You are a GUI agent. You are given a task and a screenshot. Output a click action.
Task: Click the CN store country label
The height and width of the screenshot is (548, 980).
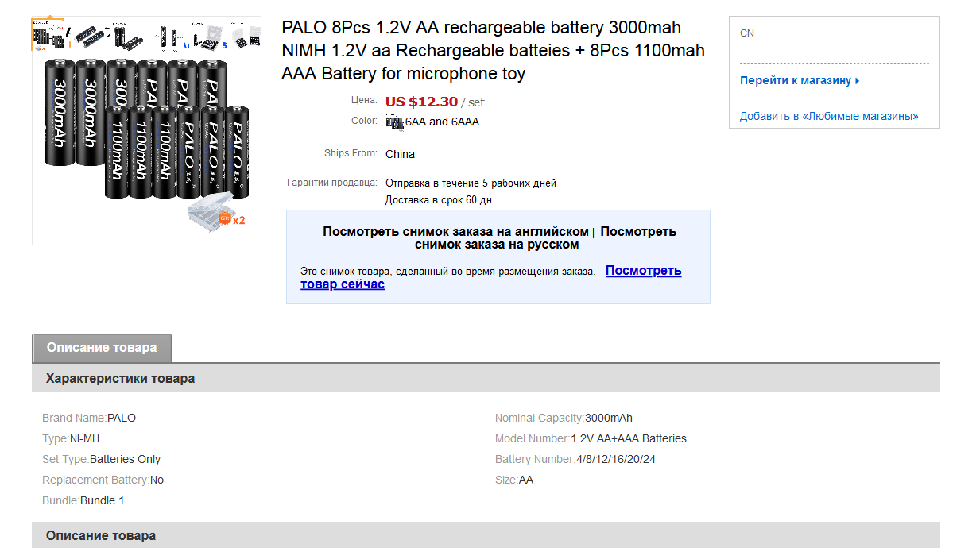747,33
